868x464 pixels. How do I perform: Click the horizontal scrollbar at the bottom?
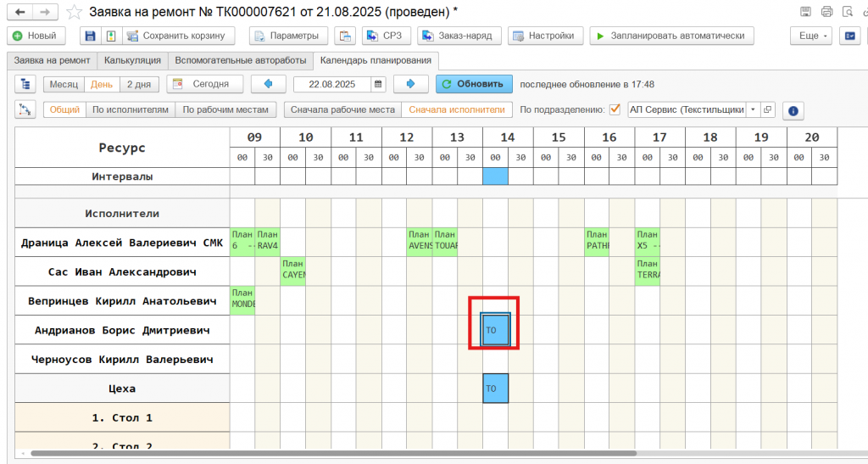click(424, 454)
